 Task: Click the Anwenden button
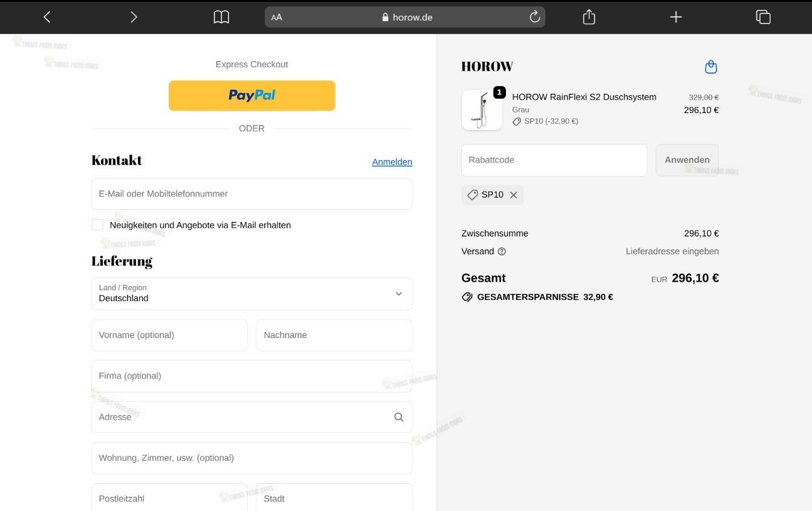coord(687,160)
